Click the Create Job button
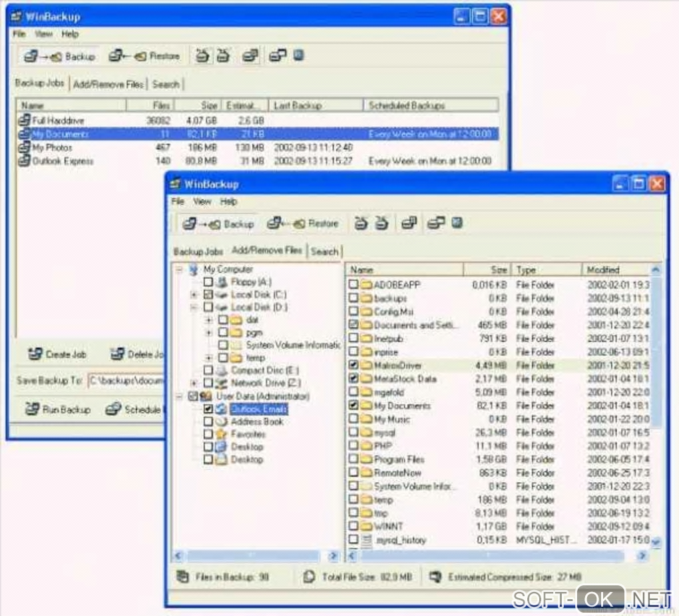 pos(57,354)
